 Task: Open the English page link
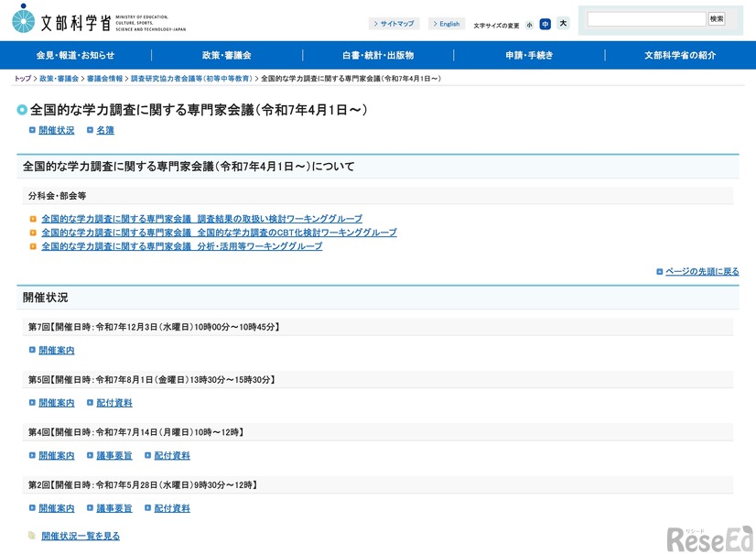445,23
